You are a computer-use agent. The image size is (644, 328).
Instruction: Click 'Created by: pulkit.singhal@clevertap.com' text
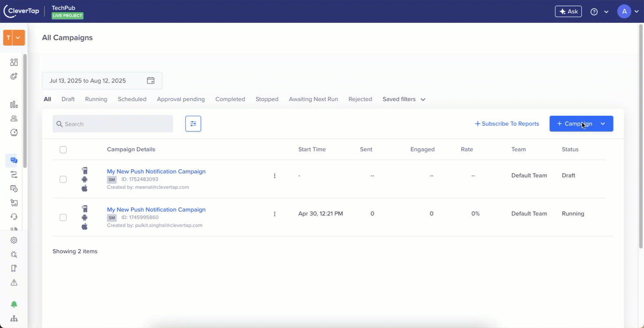pyautogui.click(x=155, y=225)
